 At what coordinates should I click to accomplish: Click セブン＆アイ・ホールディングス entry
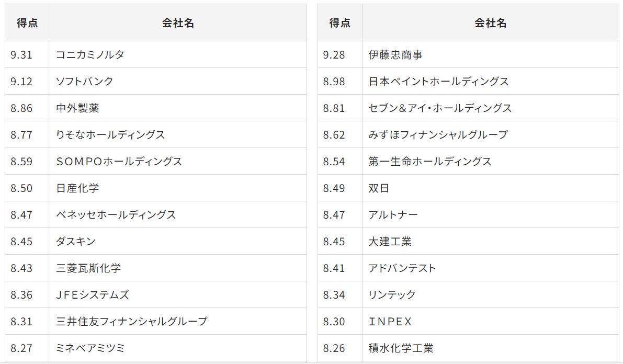point(440,108)
